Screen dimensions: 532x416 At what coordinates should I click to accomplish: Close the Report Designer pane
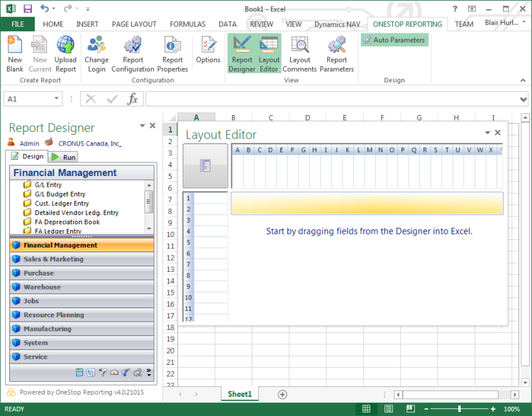click(153, 126)
